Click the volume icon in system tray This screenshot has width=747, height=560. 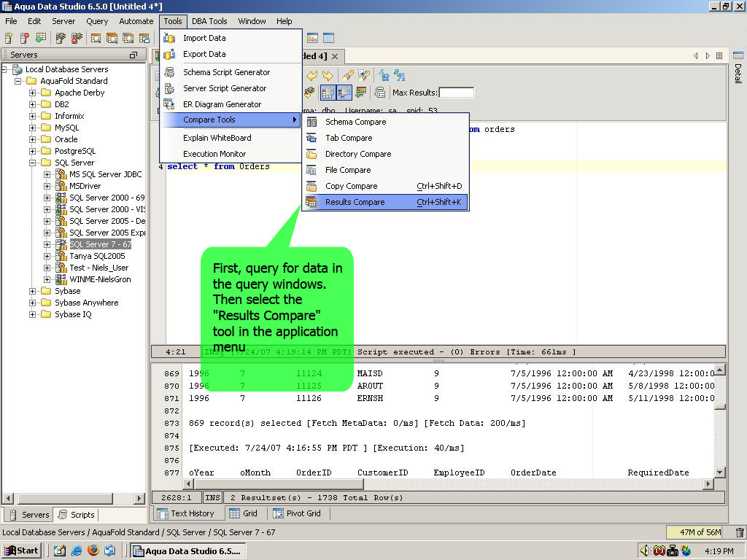coord(644,551)
